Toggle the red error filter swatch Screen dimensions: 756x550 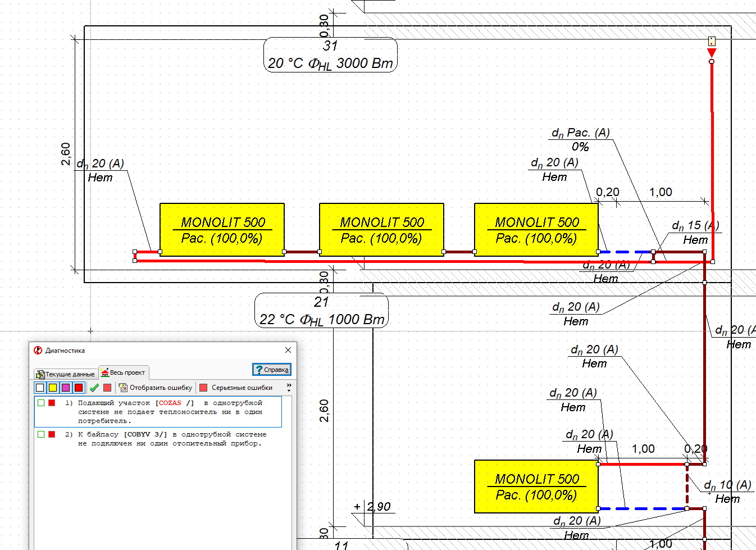point(79,388)
